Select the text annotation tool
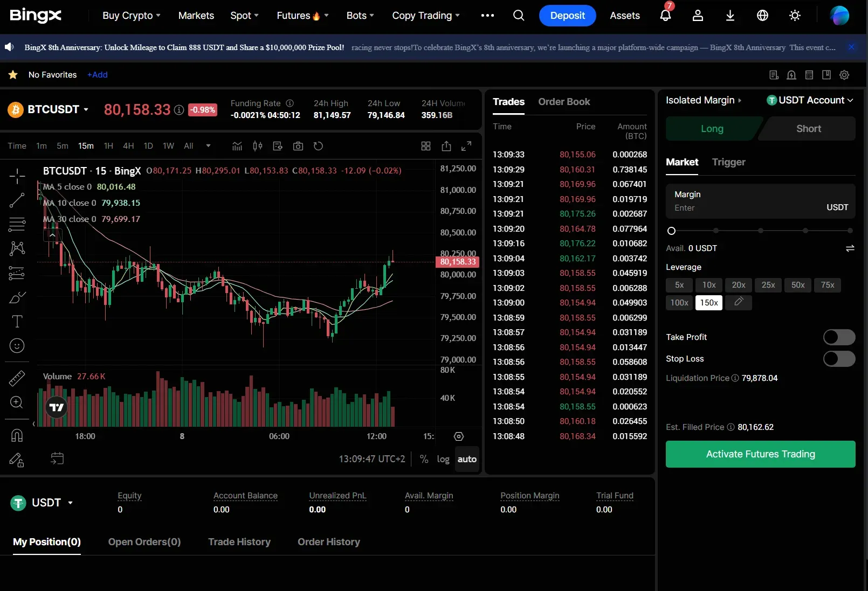 click(17, 322)
